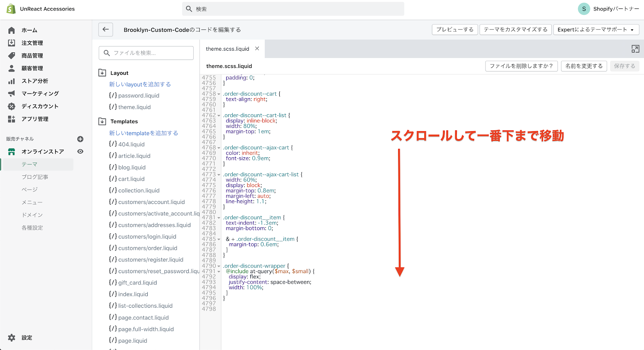The image size is (644, 350).
Task: Collapse the Templates folder section
Action: point(102,121)
